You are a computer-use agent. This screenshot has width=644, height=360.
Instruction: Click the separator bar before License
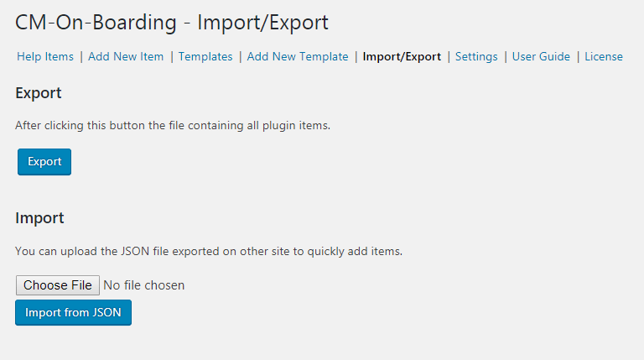[578, 57]
